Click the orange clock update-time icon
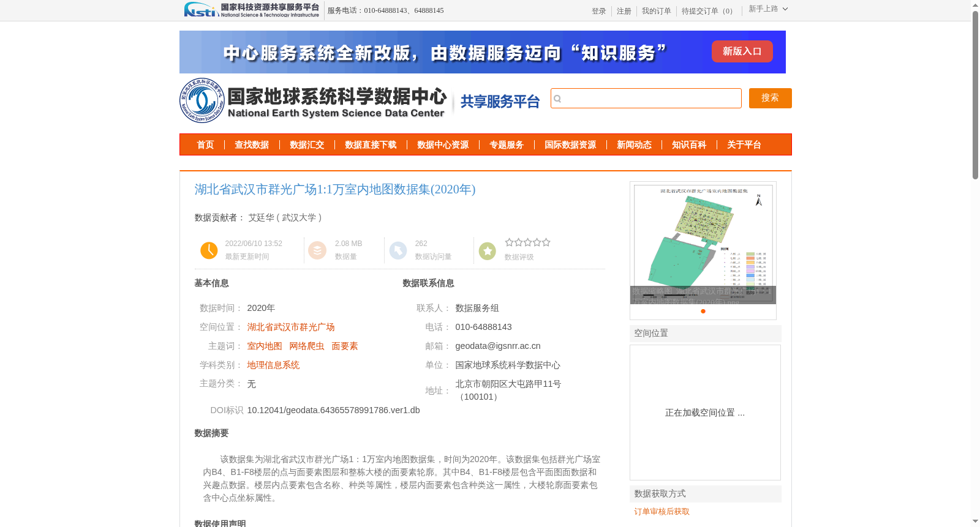980x527 pixels. point(209,250)
